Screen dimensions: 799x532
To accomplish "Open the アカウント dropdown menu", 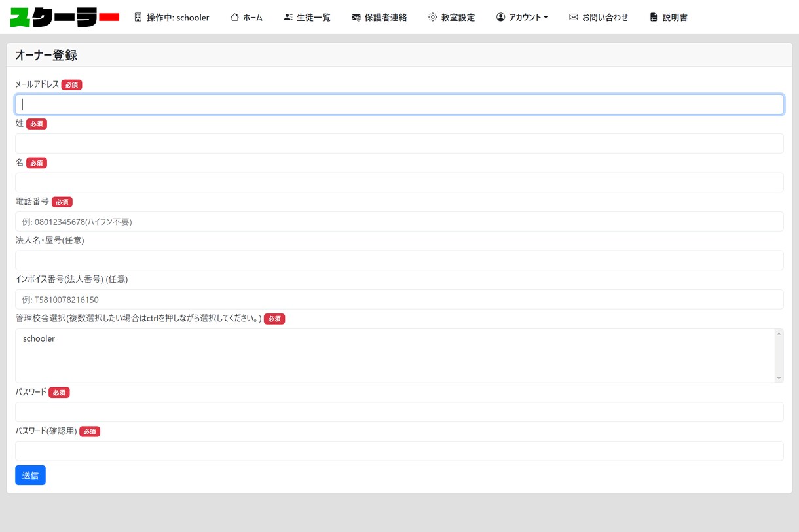I will (x=522, y=17).
